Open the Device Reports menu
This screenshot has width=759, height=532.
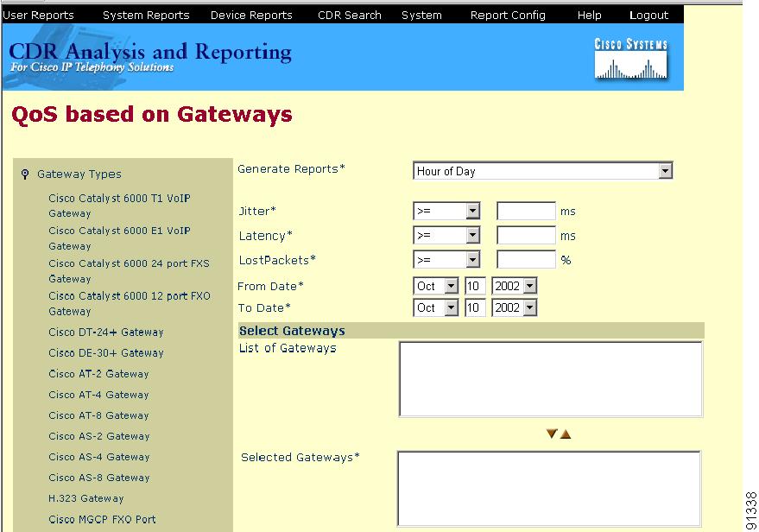[x=251, y=15]
